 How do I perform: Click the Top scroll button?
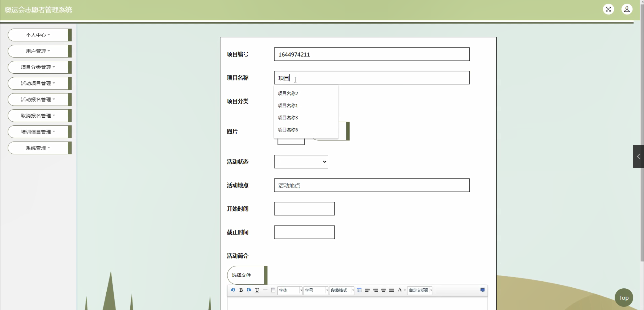coord(624,298)
